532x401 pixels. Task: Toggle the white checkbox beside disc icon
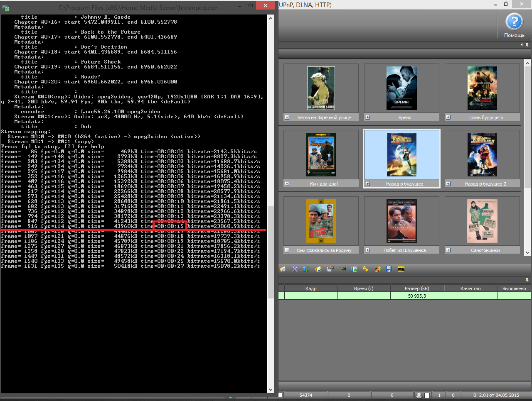click(x=427, y=395)
